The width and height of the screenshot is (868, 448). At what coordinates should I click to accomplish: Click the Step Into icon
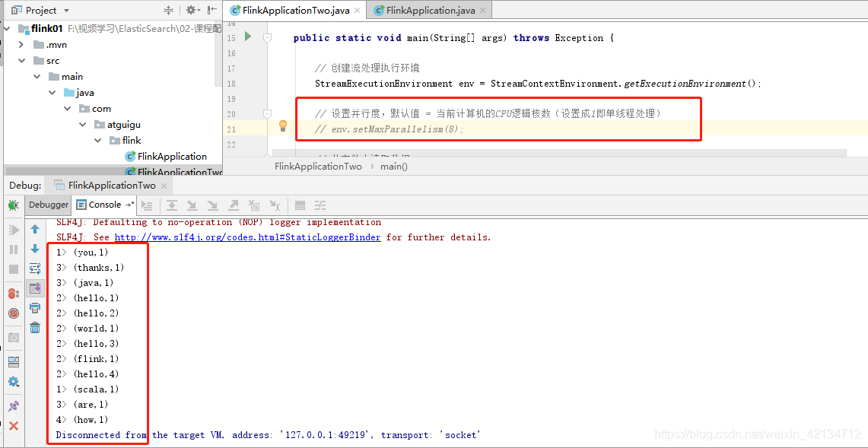click(x=192, y=205)
